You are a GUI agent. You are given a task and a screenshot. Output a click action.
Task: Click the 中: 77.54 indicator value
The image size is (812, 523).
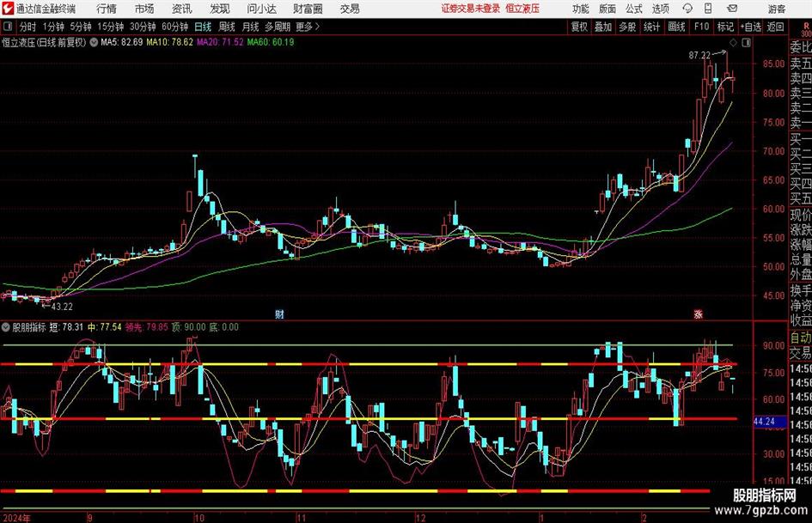[x=105, y=327]
